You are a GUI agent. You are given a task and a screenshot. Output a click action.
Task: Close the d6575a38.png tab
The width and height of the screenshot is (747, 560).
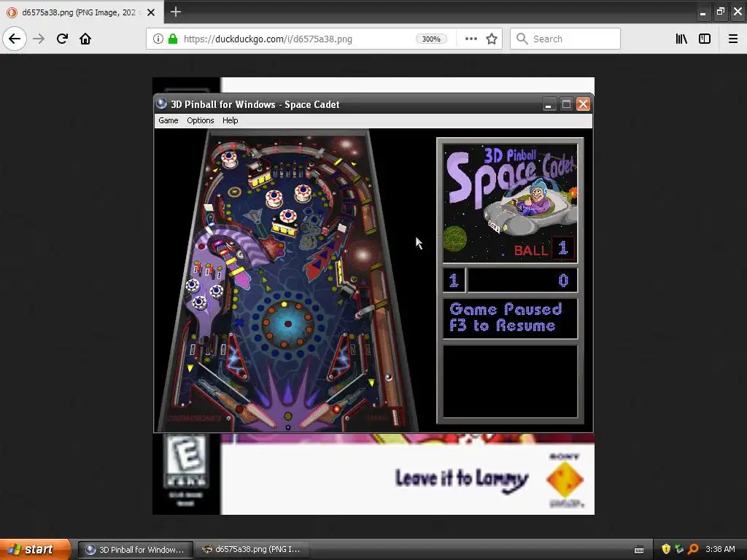pos(151,12)
